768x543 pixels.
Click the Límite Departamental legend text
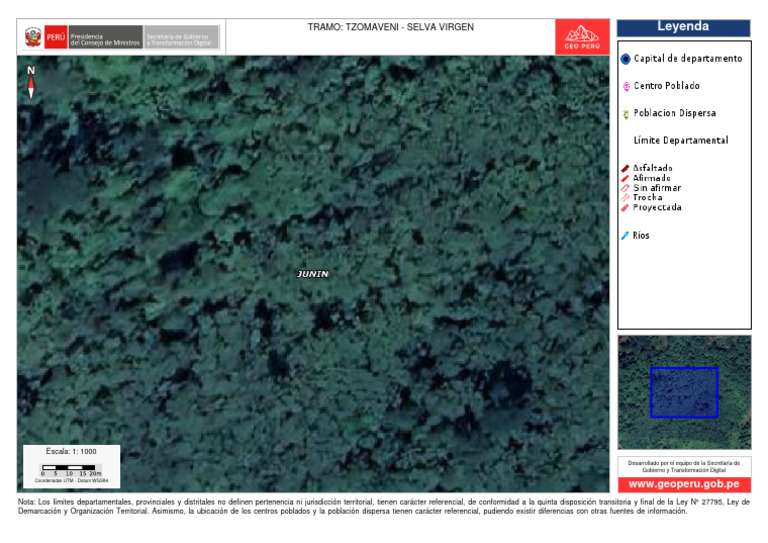click(681, 141)
